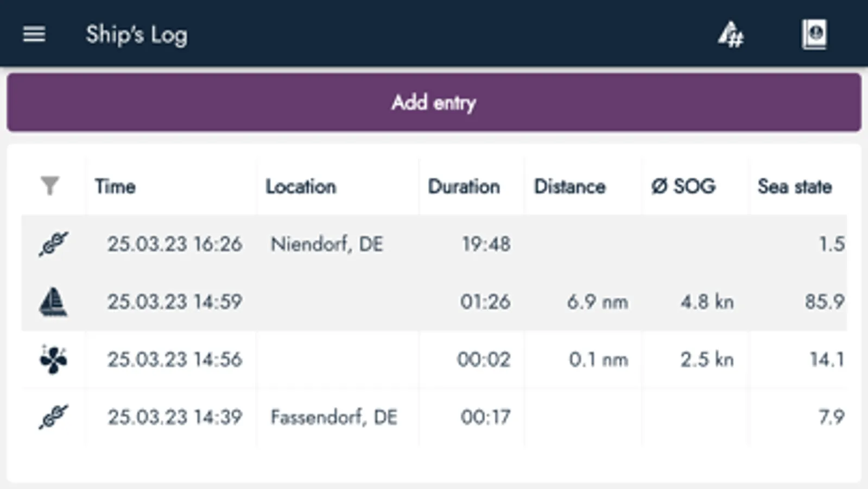Click the Sea state column header
This screenshot has height=489, width=868.
point(794,186)
